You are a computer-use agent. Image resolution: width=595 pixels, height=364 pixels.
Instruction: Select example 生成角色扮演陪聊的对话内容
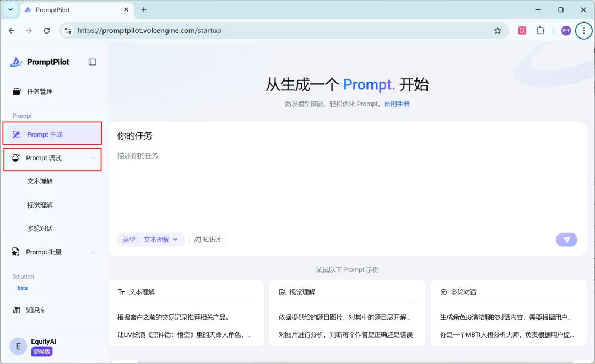pos(506,317)
